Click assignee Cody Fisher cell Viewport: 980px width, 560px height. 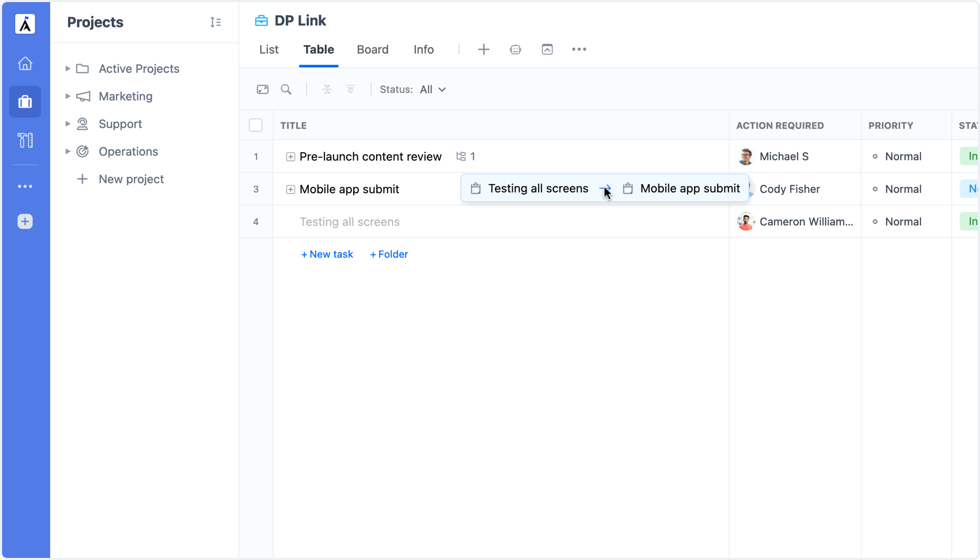tap(790, 189)
